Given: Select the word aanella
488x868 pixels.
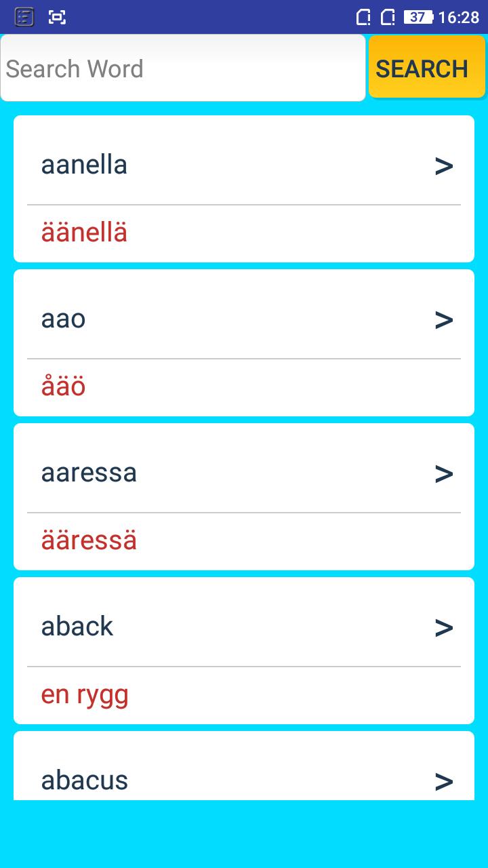Looking at the screenshot, I should (x=84, y=165).
